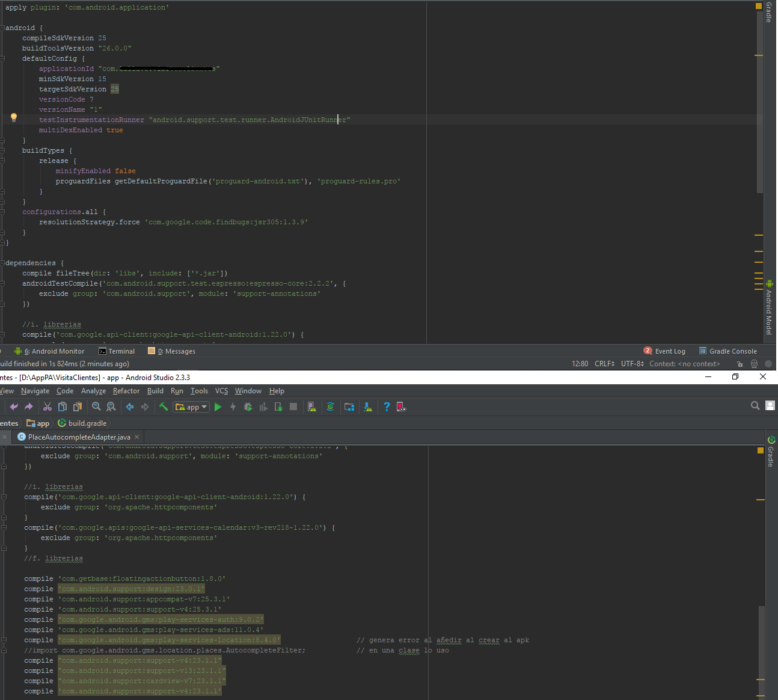Toggle the read-only lock in status bar
778x700 pixels.
[740, 364]
